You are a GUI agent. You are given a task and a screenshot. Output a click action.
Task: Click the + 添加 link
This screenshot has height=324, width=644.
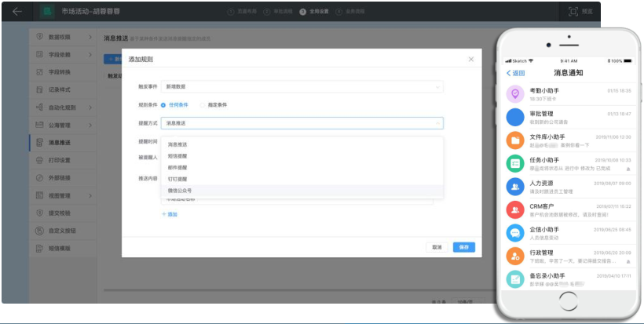pos(170,214)
